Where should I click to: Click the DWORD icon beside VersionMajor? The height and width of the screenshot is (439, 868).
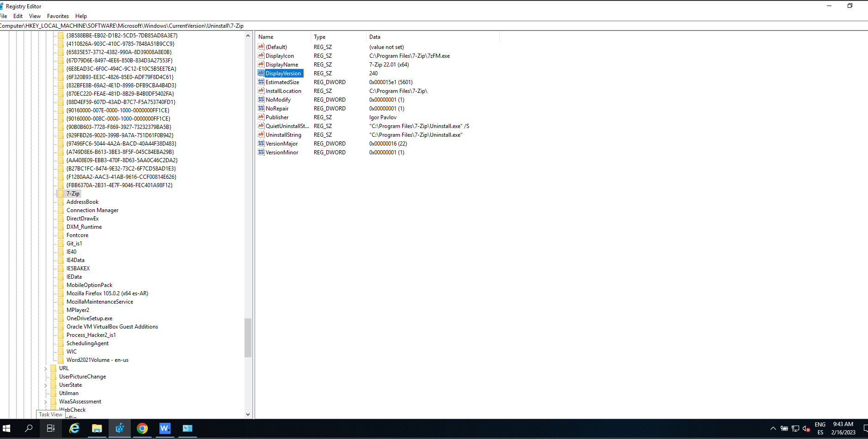tap(261, 144)
